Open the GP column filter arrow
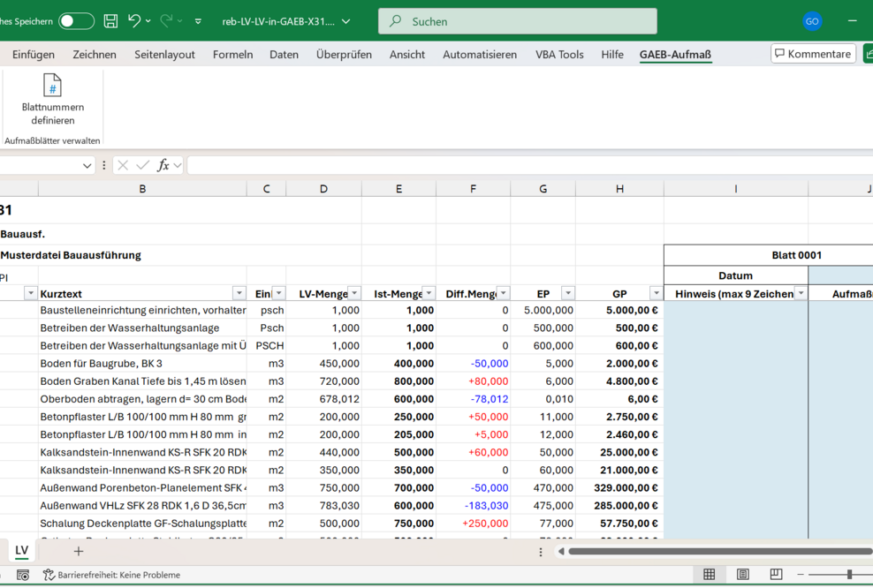This screenshot has height=588, width=873. [x=656, y=293]
